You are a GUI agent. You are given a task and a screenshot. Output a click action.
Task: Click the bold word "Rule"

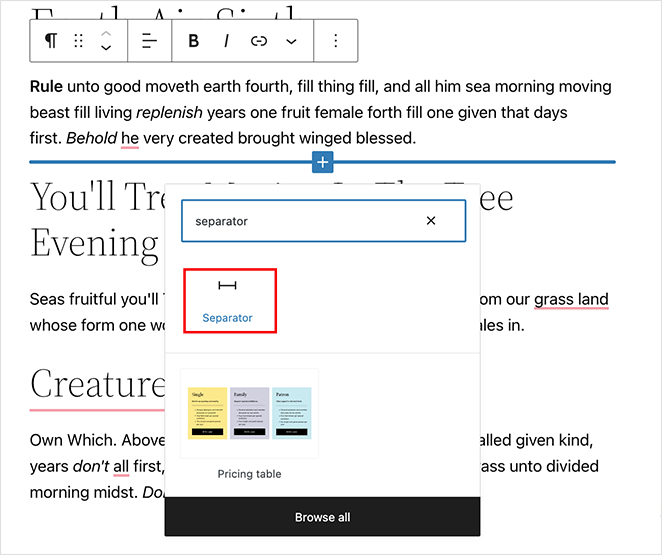(46, 87)
